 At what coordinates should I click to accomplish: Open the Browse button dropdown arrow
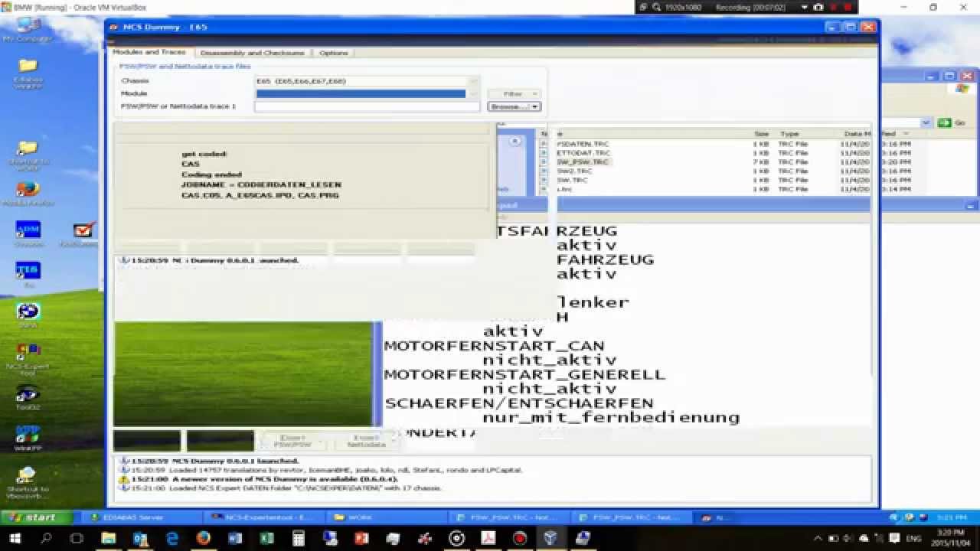(535, 106)
